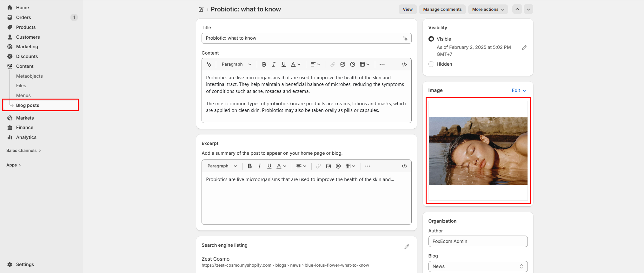The height and width of the screenshot is (273, 644).
Task: Open the Home sidebar item
Action: pyautogui.click(x=22, y=8)
